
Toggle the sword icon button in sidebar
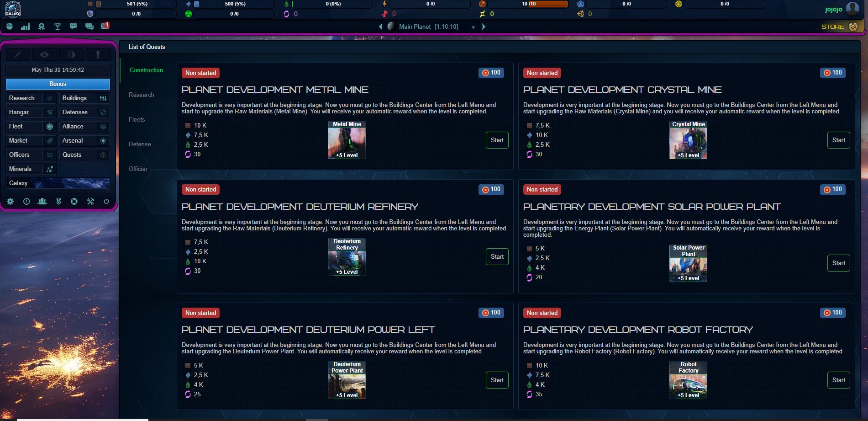18,55
